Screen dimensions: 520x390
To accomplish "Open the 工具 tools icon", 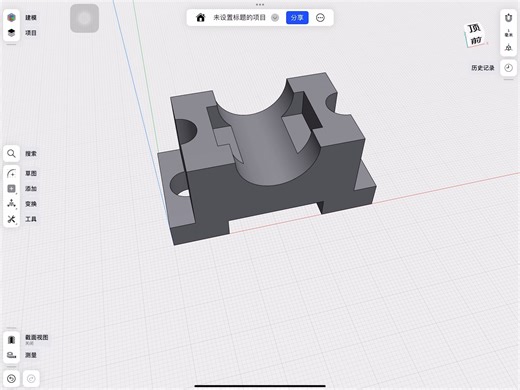I will click(11, 219).
